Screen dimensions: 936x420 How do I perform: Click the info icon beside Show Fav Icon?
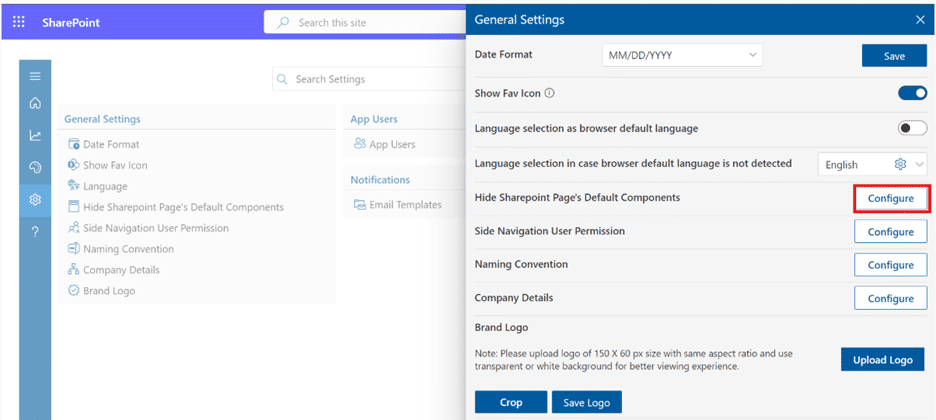pyautogui.click(x=550, y=94)
